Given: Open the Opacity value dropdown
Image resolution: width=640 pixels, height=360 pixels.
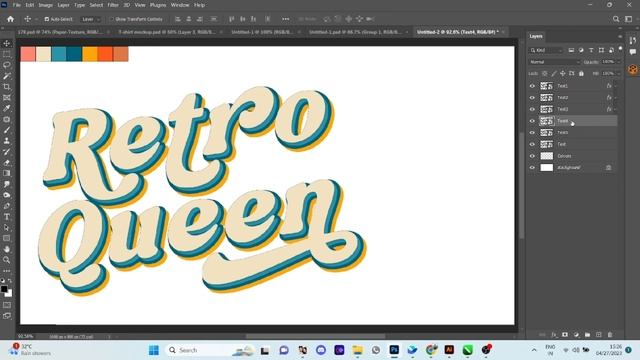Looking at the screenshot, I should pos(619,62).
